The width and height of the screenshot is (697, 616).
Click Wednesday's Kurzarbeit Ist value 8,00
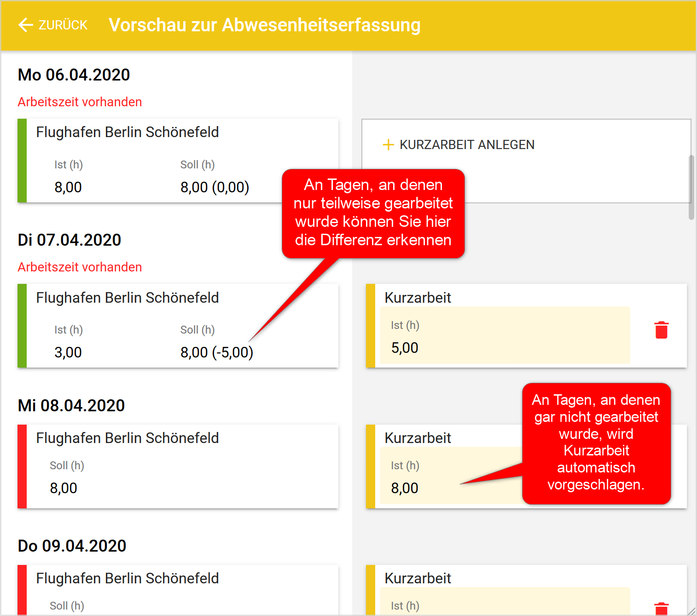(x=405, y=488)
